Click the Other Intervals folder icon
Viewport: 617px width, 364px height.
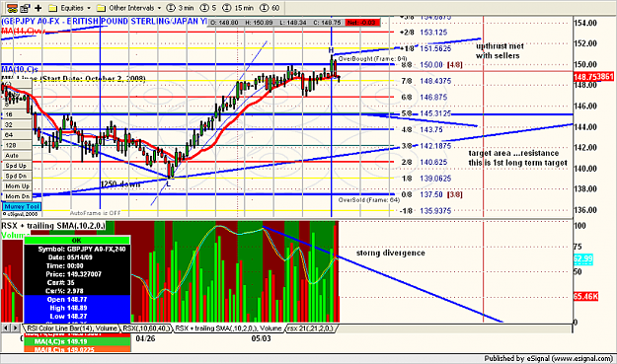click(x=101, y=8)
